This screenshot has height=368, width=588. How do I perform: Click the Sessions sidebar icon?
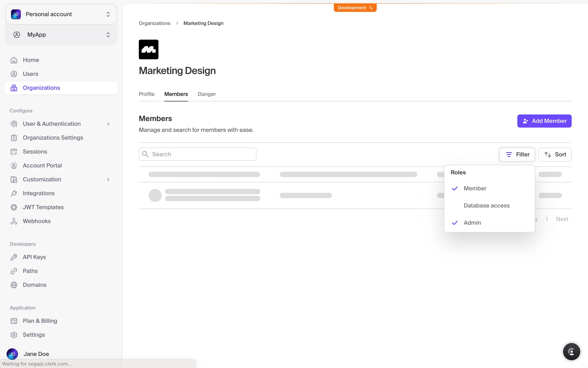click(x=14, y=151)
